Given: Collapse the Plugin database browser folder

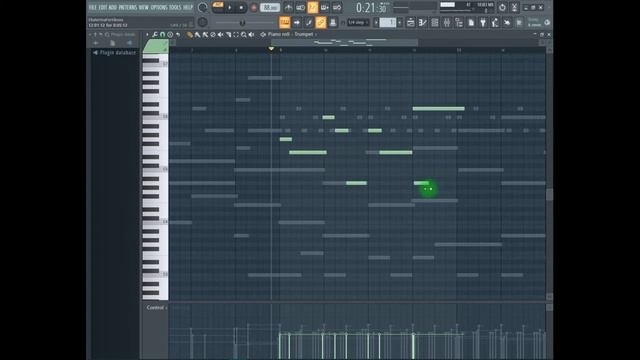Looking at the screenshot, I should click(x=114, y=53).
